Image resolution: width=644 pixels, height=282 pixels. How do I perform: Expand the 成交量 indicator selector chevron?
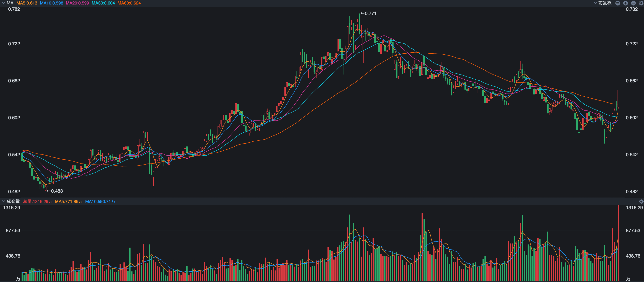click(x=3, y=201)
